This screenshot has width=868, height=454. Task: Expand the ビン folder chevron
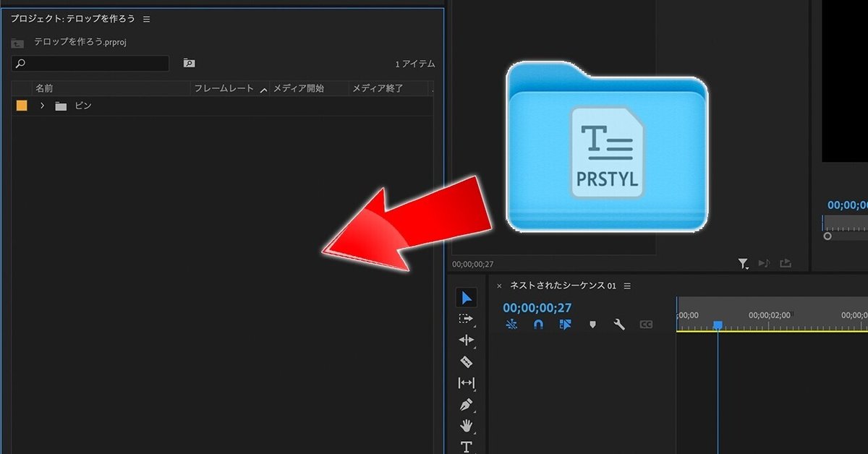[x=43, y=106]
